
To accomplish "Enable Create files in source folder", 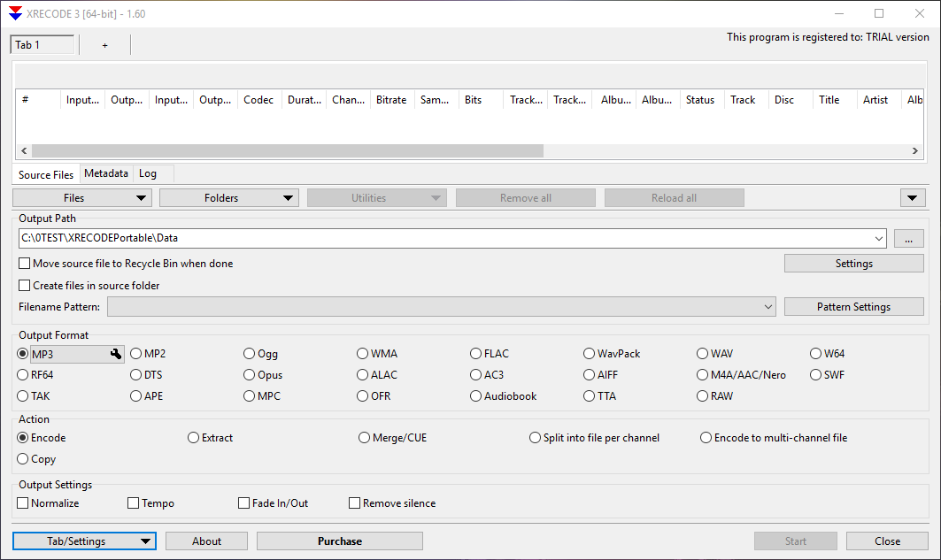I will click(25, 286).
